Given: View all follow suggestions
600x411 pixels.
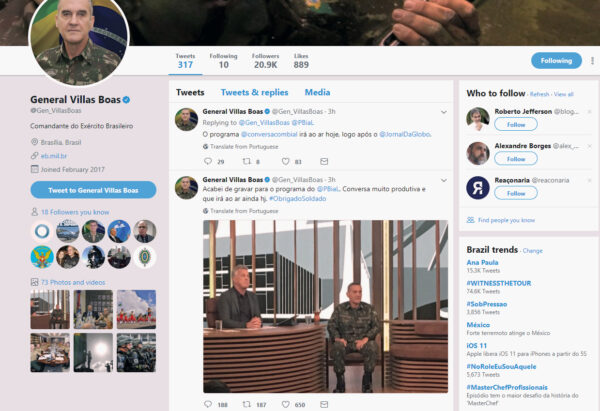Looking at the screenshot, I should [564, 94].
